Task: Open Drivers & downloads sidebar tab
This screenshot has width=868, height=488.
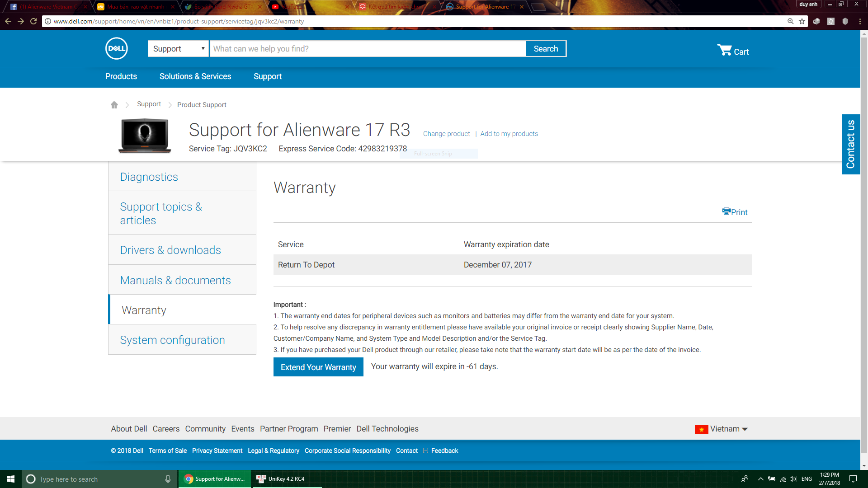Action: point(170,250)
